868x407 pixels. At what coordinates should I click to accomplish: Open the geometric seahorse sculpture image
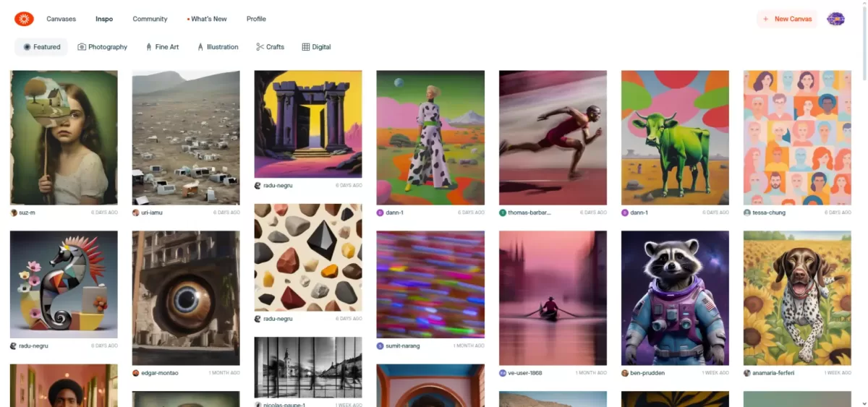[x=64, y=285]
